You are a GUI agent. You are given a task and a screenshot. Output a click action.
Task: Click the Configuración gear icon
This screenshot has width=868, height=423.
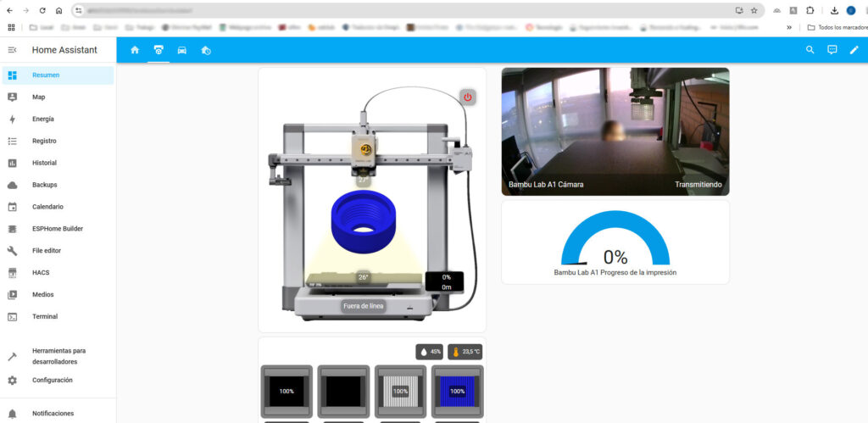pyautogui.click(x=12, y=381)
